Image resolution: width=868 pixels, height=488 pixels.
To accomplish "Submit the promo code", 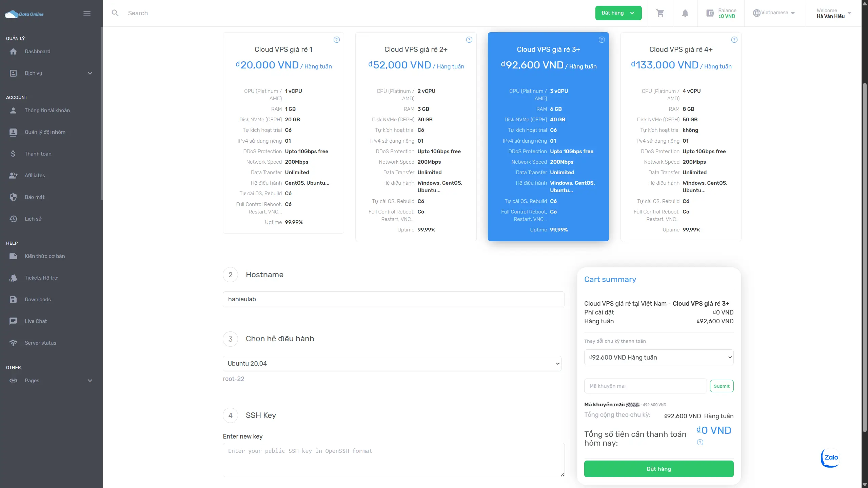I will click(x=721, y=386).
